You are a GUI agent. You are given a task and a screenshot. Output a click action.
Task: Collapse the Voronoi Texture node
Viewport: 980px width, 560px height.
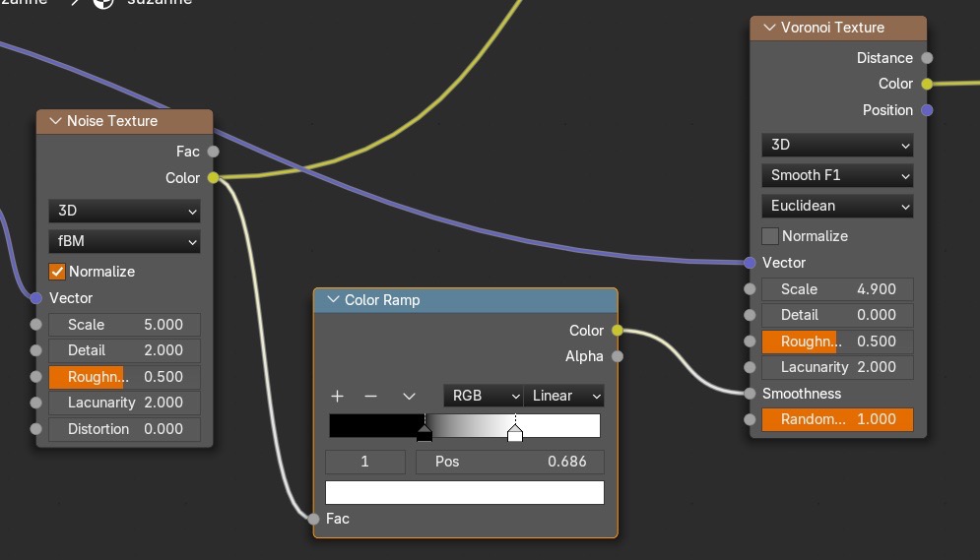pos(769,28)
